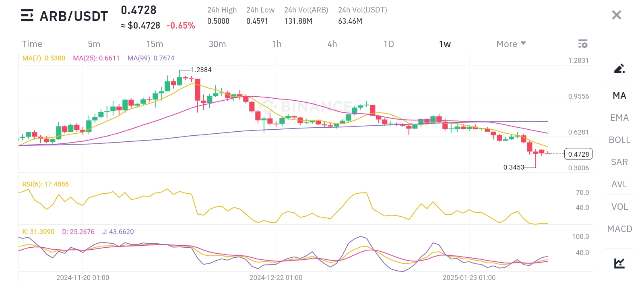Click the 0.6281 price axis label
644x290 pixels.
[x=578, y=132]
